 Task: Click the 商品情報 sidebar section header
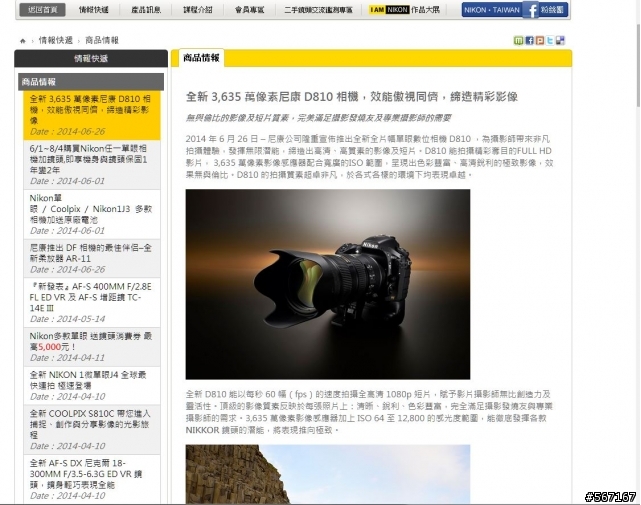(91, 82)
